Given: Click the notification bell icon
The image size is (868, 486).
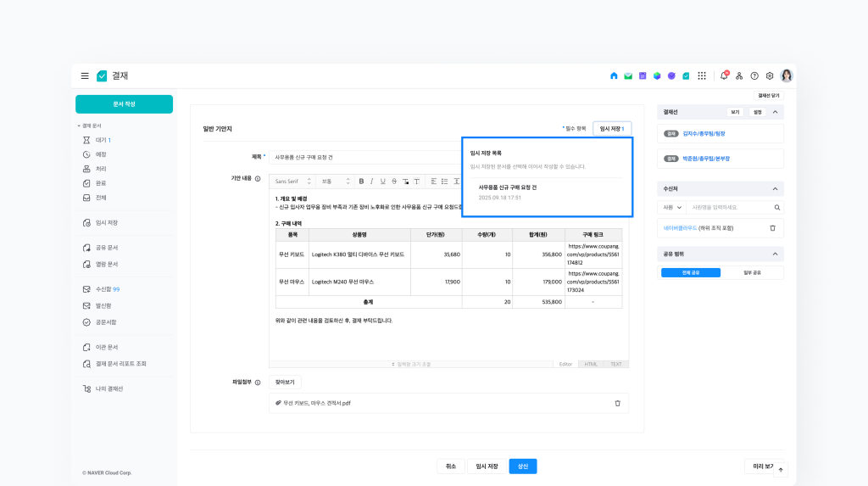Looking at the screenshot, I should coord(724,75).
